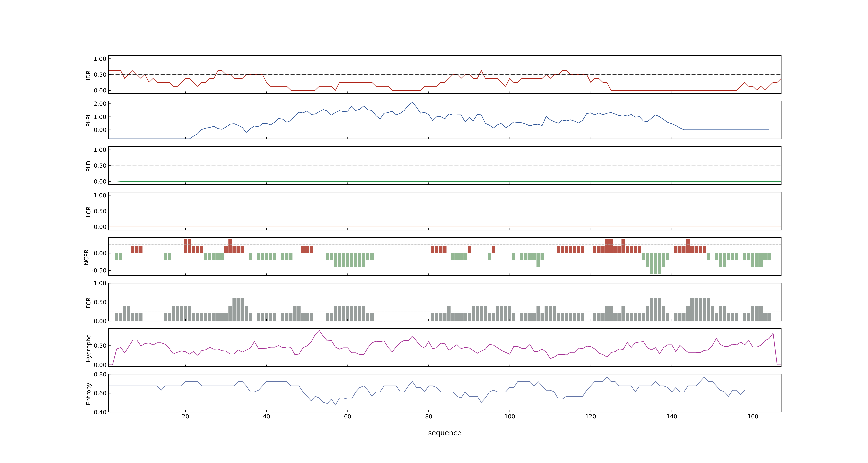Click the x-axis tick label 60
The width and height of the screenshot is (868, 463).
click(347, 416)
